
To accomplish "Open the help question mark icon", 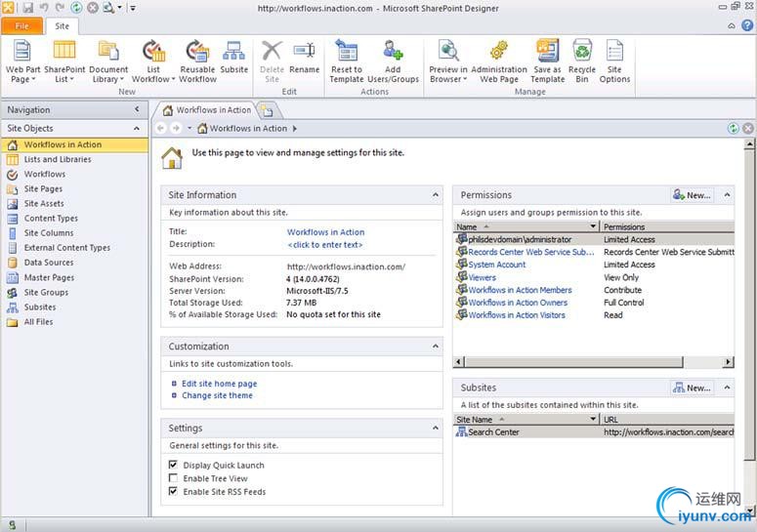I will [x=747, y=25].
